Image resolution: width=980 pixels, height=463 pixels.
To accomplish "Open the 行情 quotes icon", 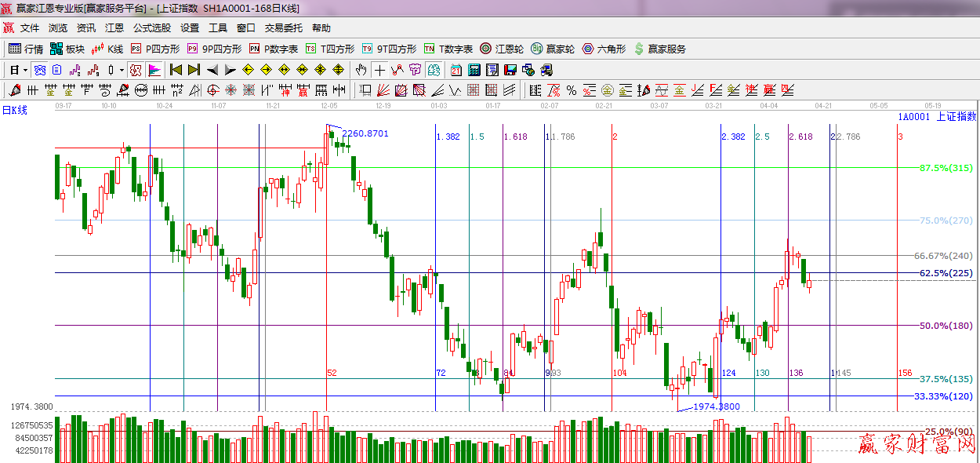I will [x=25, y=48].
